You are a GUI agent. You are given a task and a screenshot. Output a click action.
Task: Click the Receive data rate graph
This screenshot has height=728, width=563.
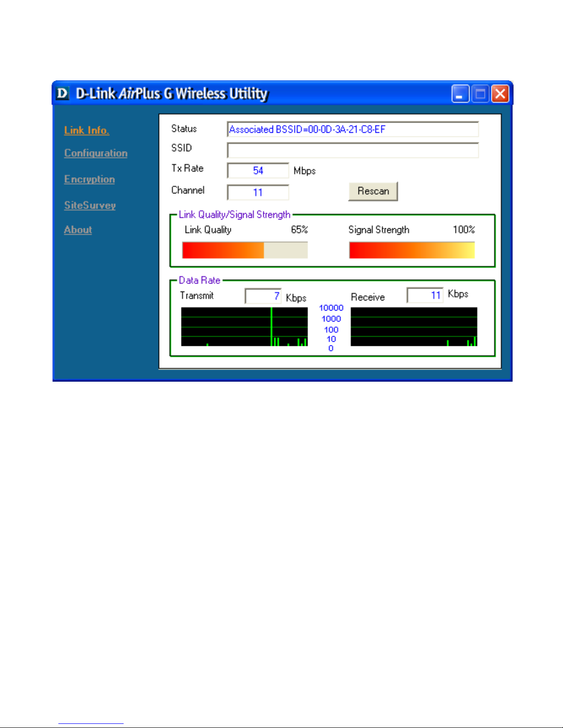414,327
